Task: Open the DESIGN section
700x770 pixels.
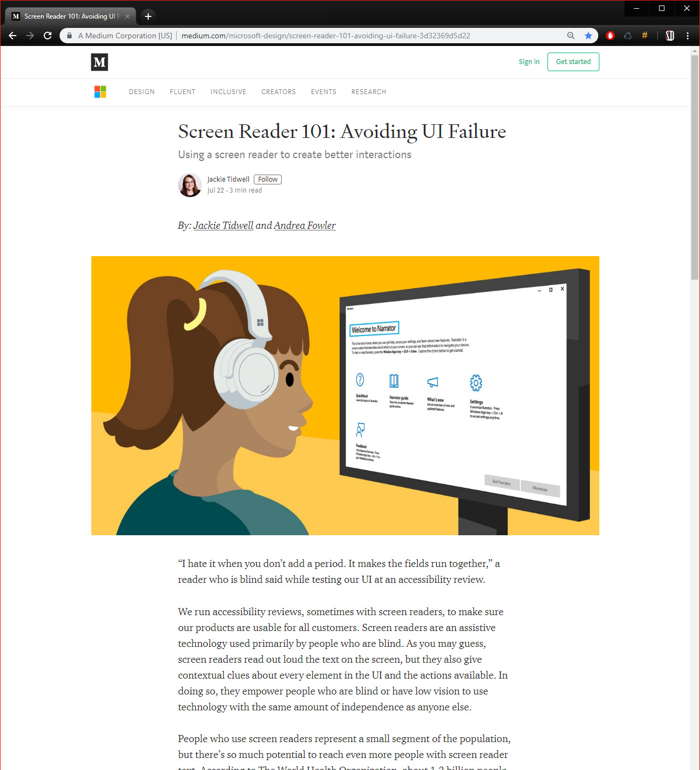Action: tap(142, 92)
